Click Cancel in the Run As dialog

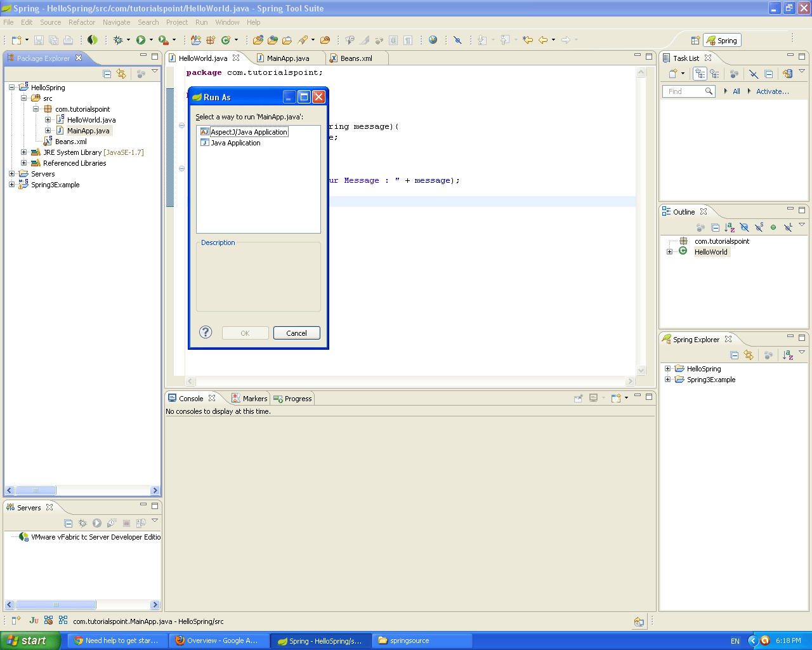coord(296,333)
